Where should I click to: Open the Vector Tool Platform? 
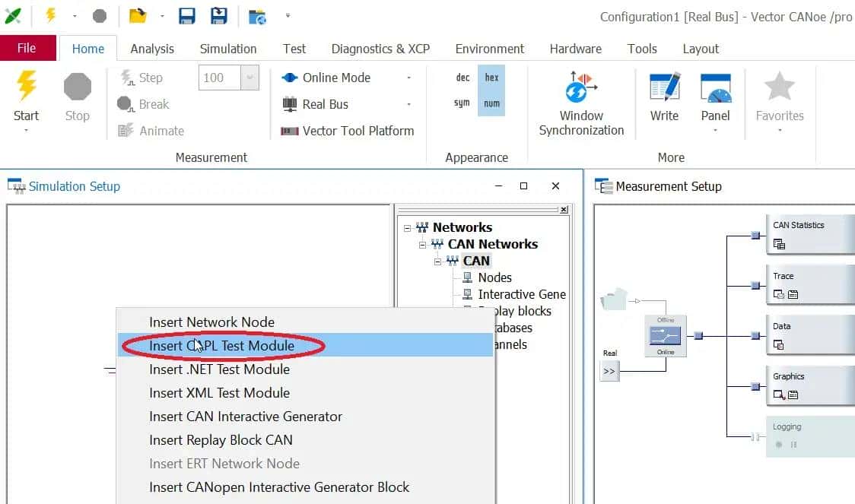(x=348, y=131)
